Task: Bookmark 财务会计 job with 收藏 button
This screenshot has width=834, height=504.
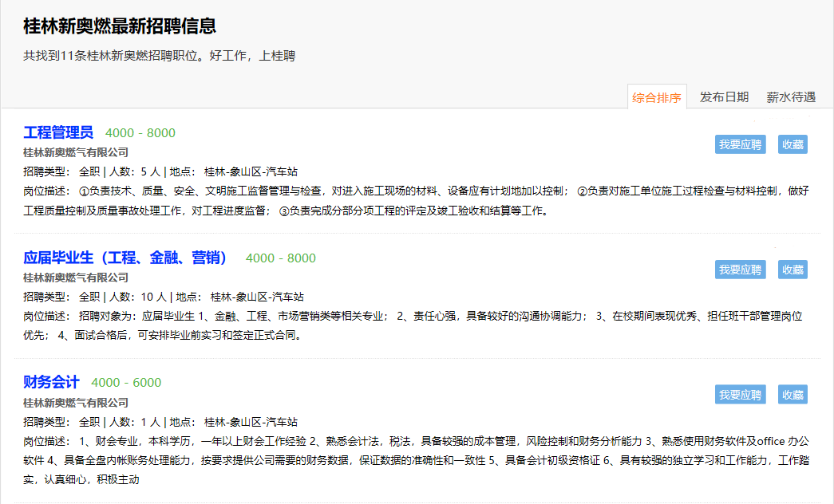Action: tap(792, 395)
